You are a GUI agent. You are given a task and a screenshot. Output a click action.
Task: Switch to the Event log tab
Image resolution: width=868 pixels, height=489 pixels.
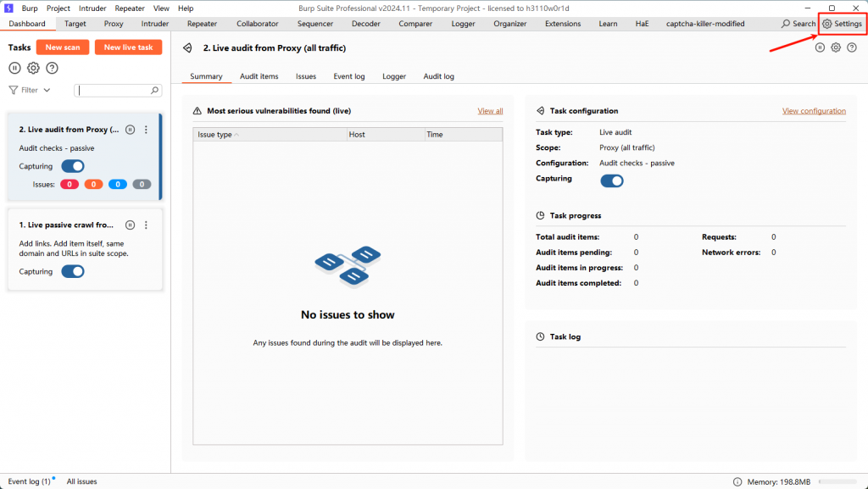coord(348,76)
